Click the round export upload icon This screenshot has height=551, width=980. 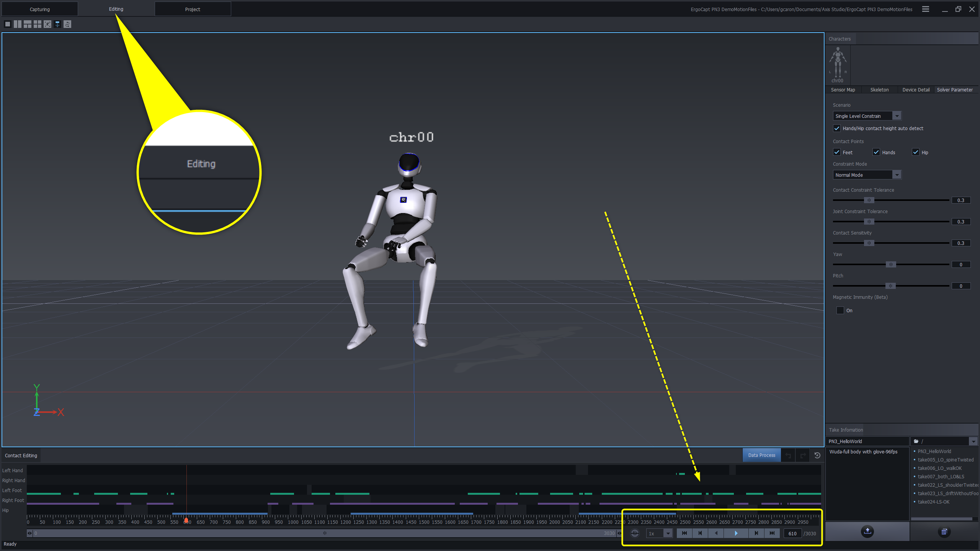click(867, 531)
